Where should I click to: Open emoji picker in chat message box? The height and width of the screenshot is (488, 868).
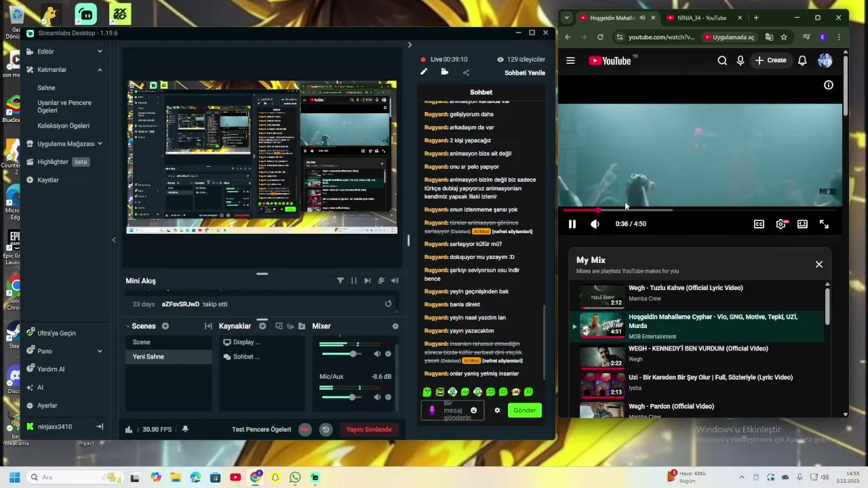(473, 410)
